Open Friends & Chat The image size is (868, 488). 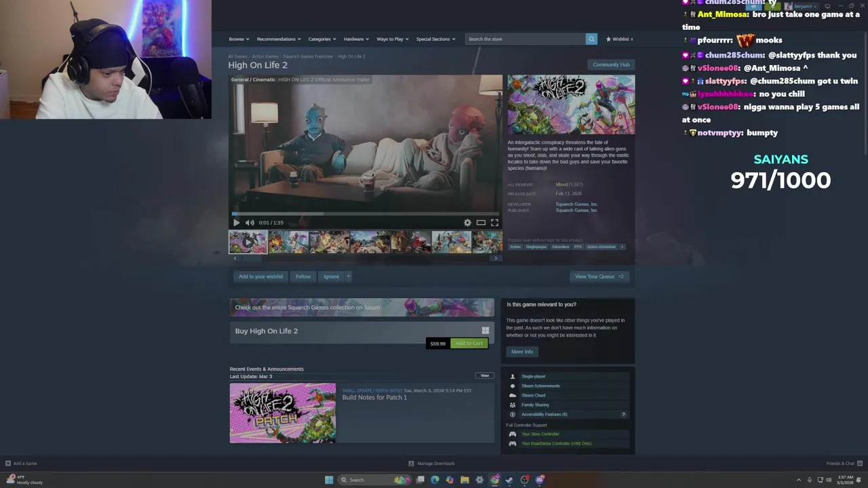point(844,464)
